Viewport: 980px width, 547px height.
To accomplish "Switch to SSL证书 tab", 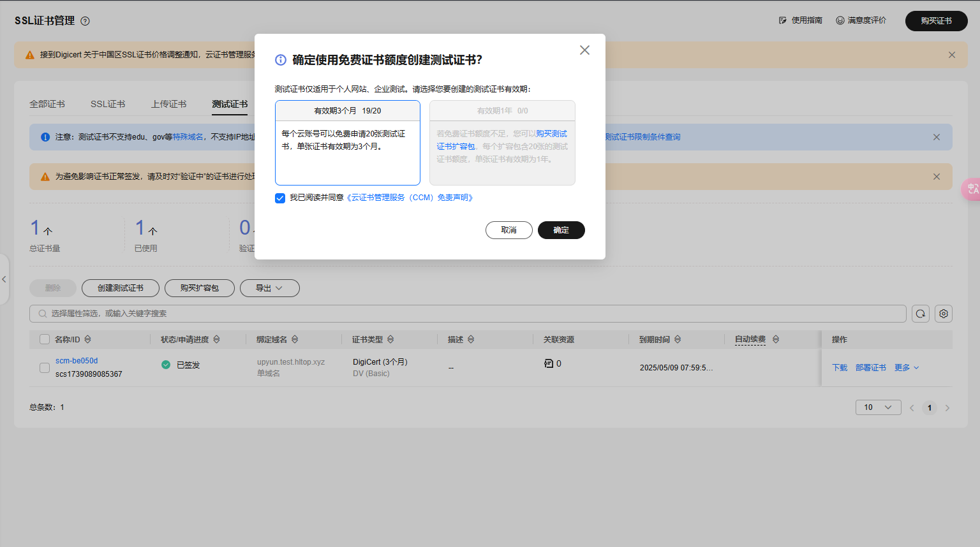I will (x=108, y=104).
